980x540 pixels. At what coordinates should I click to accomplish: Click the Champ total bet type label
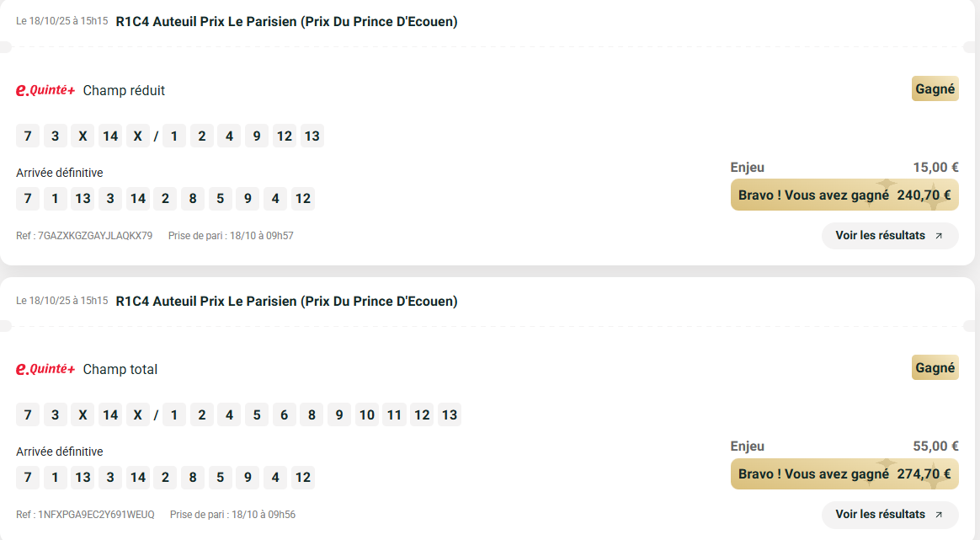(120, 370)
